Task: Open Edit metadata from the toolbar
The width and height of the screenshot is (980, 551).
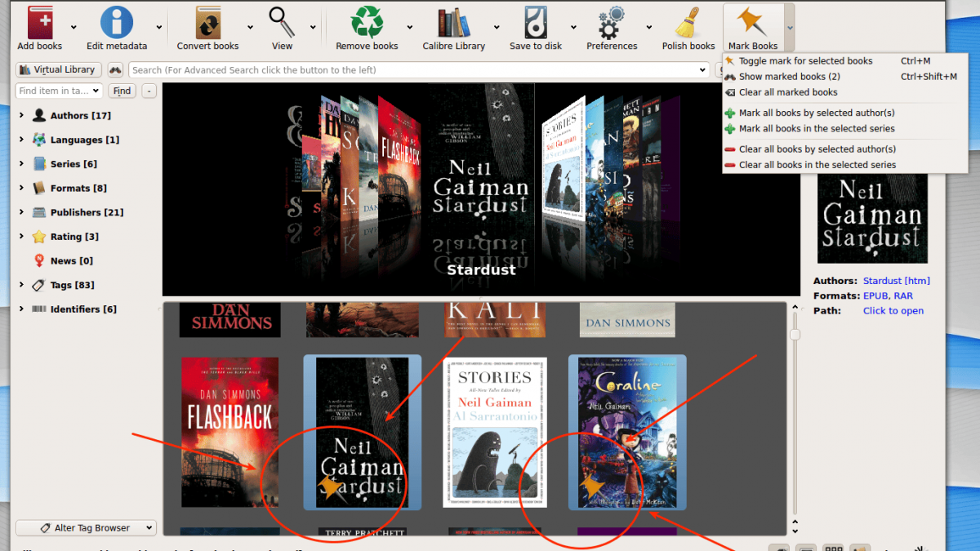Action: (117, 22)
